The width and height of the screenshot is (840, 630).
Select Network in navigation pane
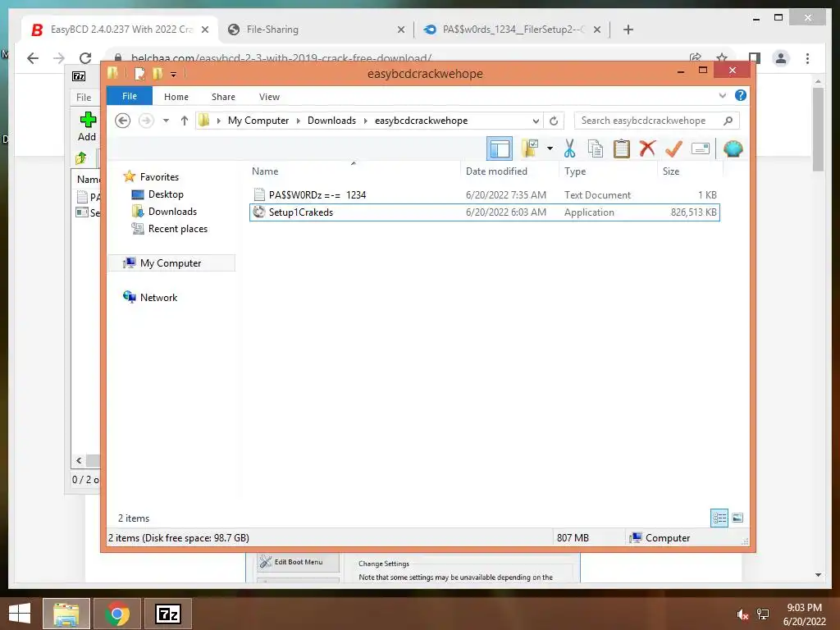(x=158, y=297)
